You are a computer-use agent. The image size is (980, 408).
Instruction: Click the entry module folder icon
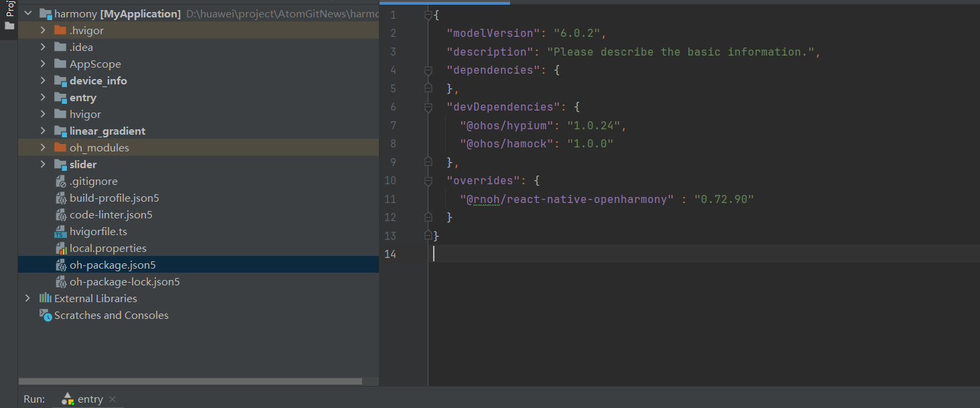pyautogui.click(x=60, y=97)
